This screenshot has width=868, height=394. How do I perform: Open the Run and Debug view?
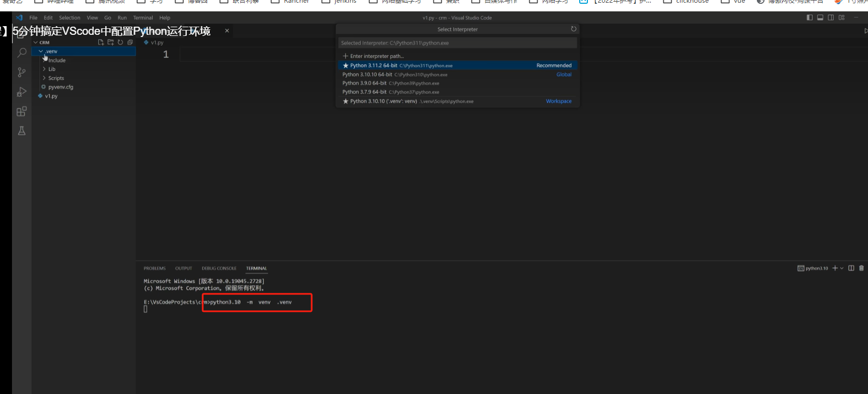[22, 92]
